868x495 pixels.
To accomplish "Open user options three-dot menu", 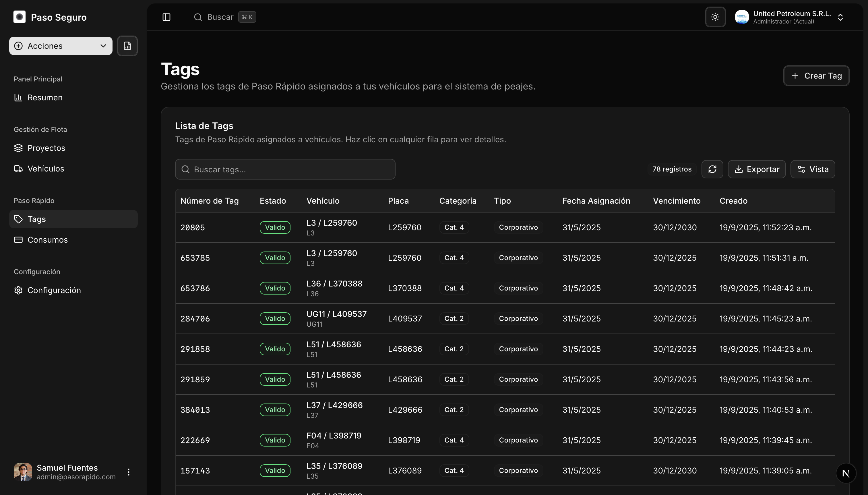I will pos(129,472).
